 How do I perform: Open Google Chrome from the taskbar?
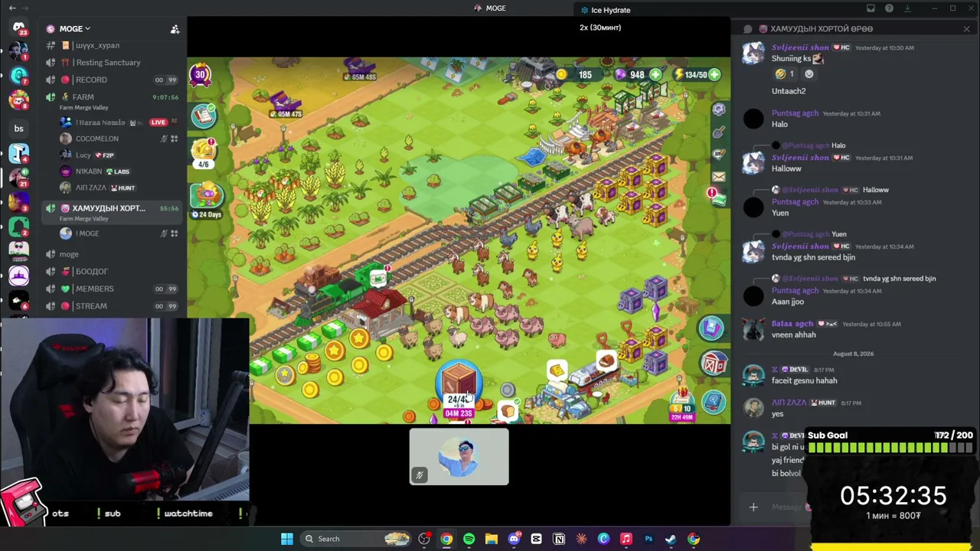[446, 539]
